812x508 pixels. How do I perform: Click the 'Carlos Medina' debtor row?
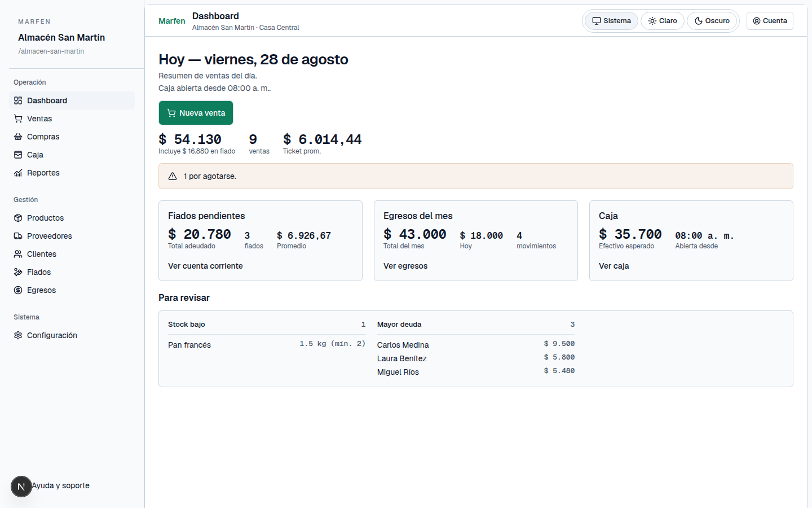pyautogui.click(x=476, y=344)
